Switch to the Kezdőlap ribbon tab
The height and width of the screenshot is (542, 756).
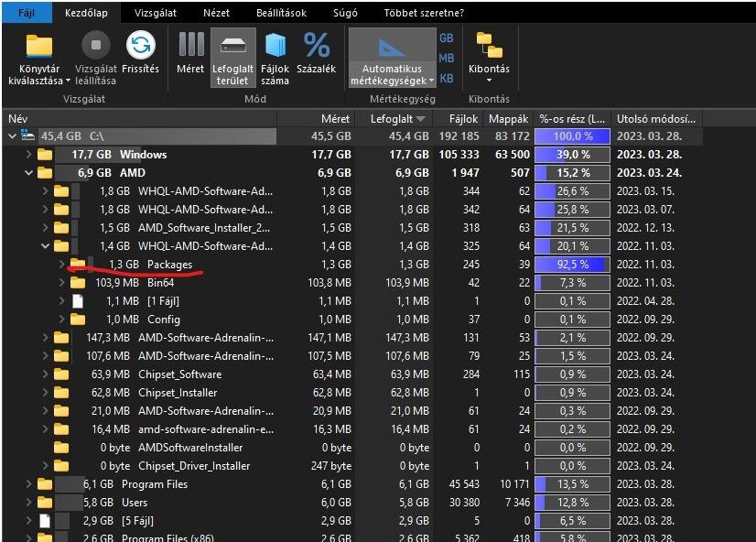[86, 13]
